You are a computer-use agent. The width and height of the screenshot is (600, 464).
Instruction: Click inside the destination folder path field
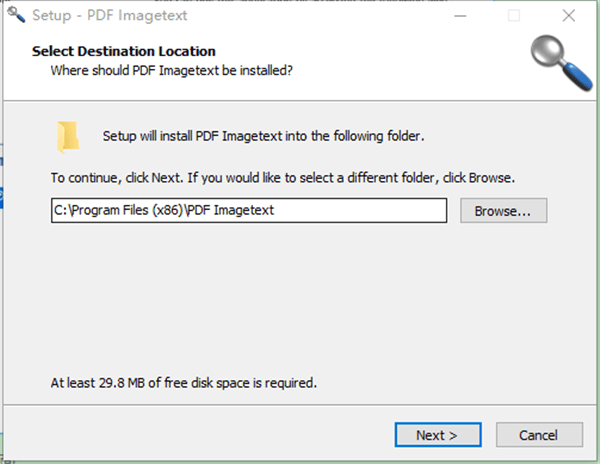248,211
